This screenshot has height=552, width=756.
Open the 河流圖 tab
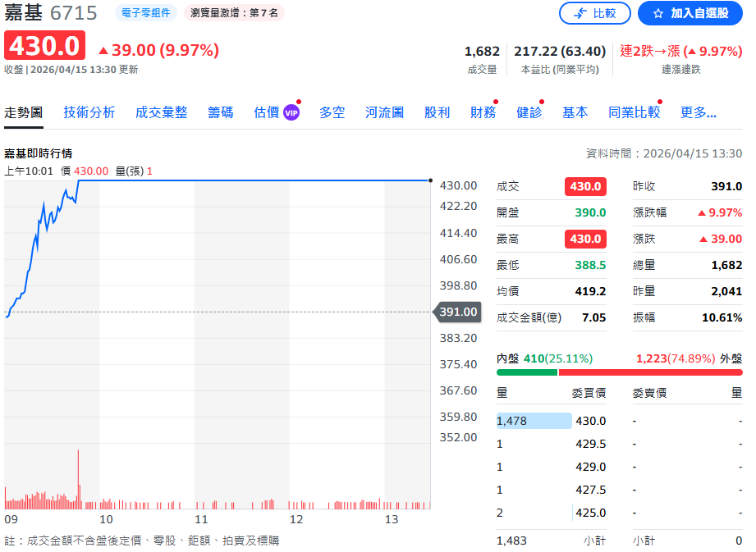tap(384, 112)
